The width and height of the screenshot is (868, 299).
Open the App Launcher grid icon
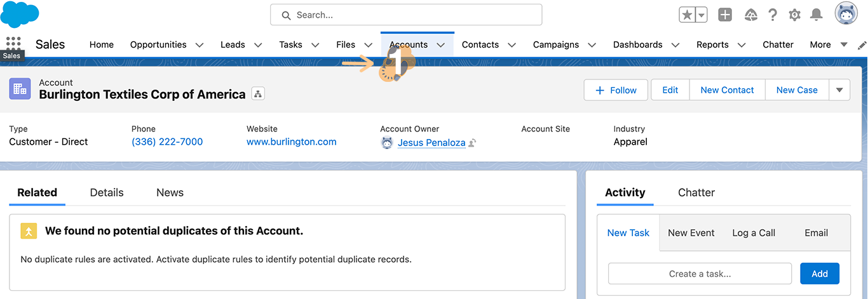coord(13,43)
